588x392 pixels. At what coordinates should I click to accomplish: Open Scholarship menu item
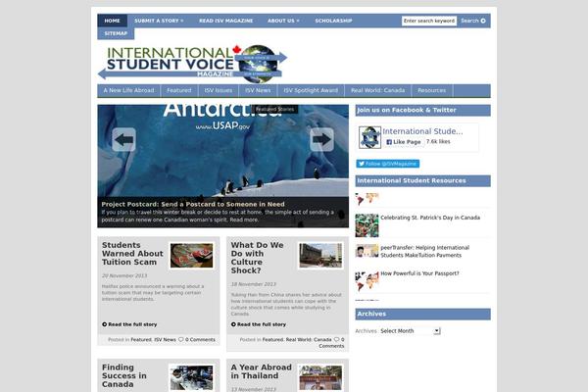[333, 21]
